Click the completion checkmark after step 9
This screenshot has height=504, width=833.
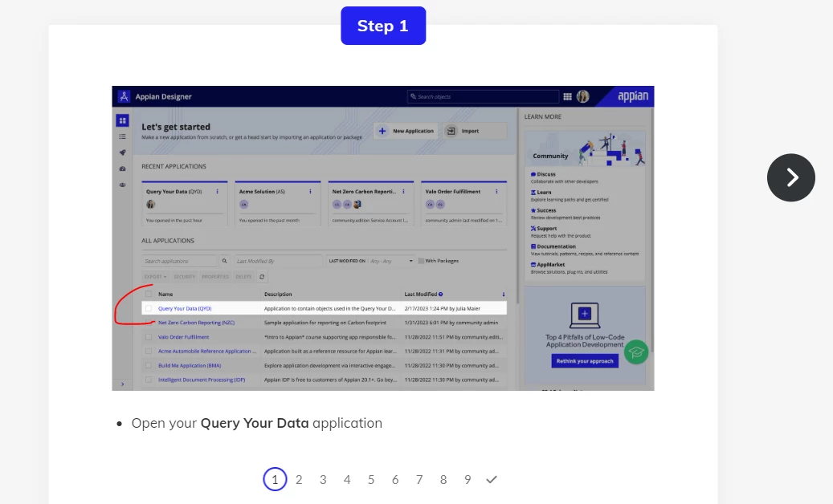pyautogui.click(x=492, y=480)
